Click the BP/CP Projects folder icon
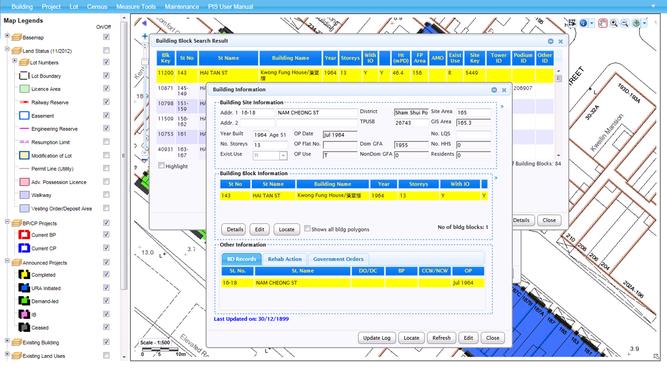 click(x=17, y=223)
